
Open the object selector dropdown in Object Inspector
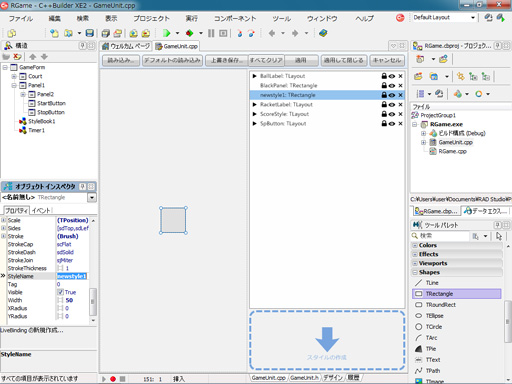point(92,198)
